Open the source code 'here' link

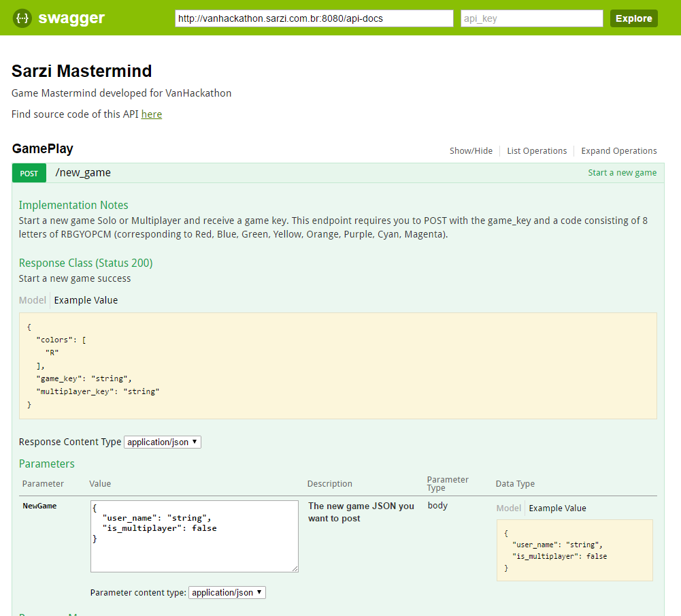click(x=152, y=114)
